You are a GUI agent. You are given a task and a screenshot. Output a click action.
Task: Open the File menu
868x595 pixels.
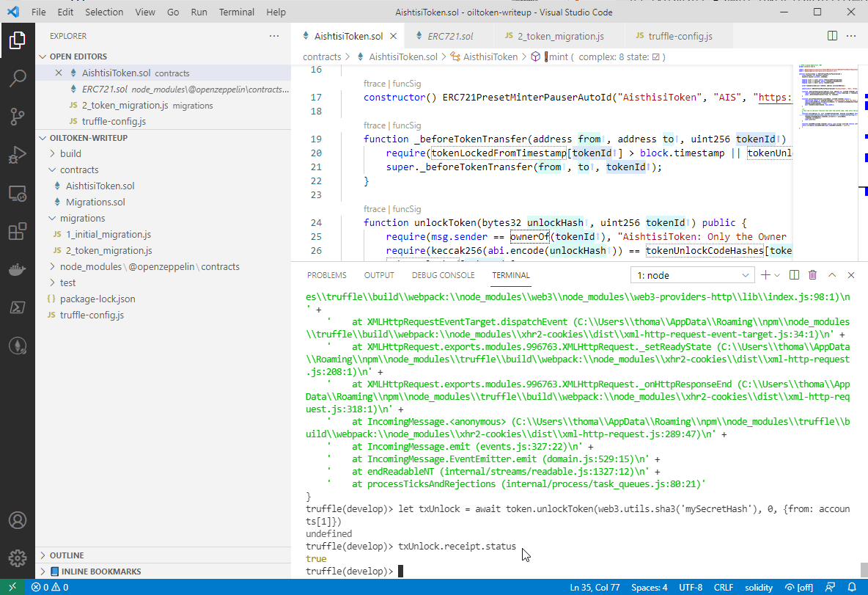pos(39,12)
